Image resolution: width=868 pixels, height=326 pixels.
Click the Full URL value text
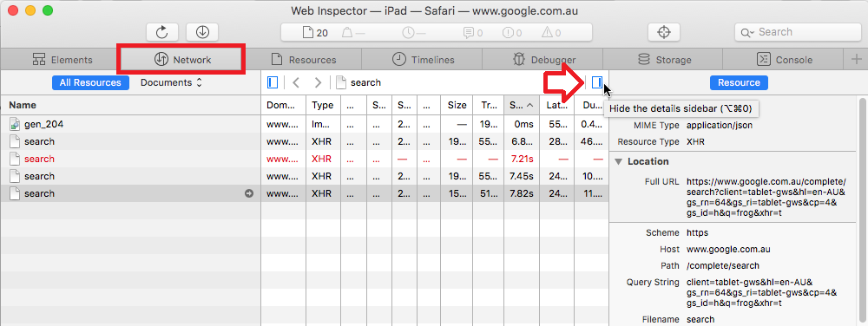point(766,198)
